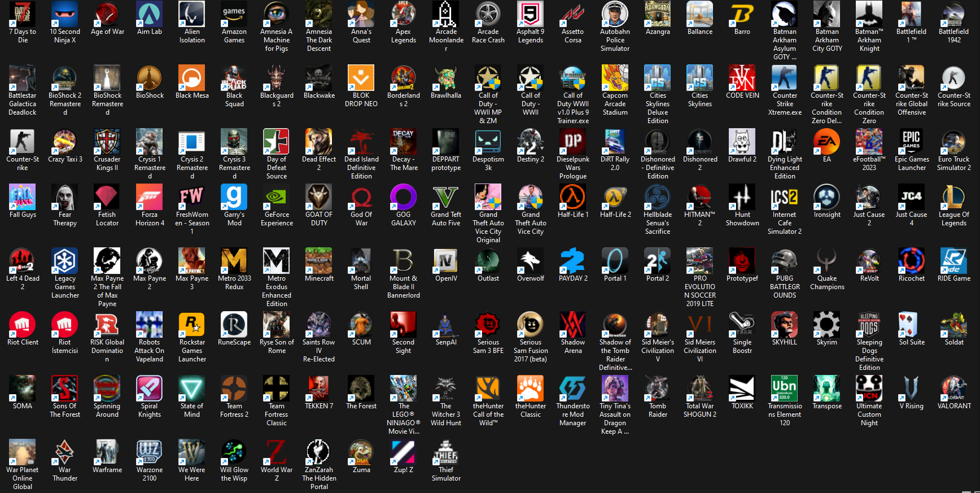Select the DiRT Rally 2.0 shortcut
Image resolution: width=980 pixels, height=493 pixels.
pos(615,142)
